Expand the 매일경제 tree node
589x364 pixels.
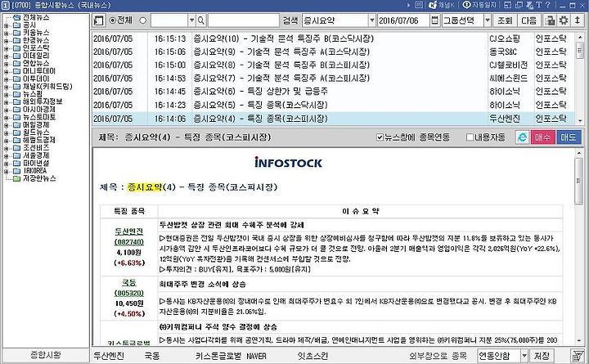[6, 125]
